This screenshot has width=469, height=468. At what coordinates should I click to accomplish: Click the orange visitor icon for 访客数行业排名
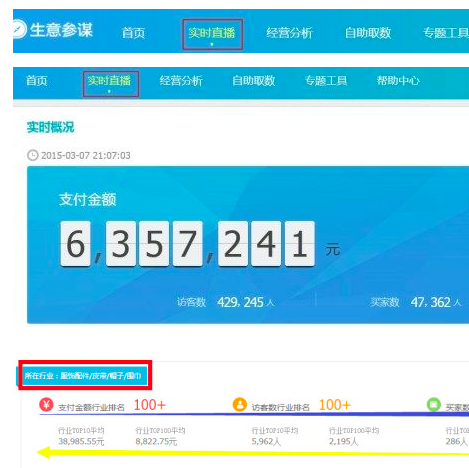(240, 405)
